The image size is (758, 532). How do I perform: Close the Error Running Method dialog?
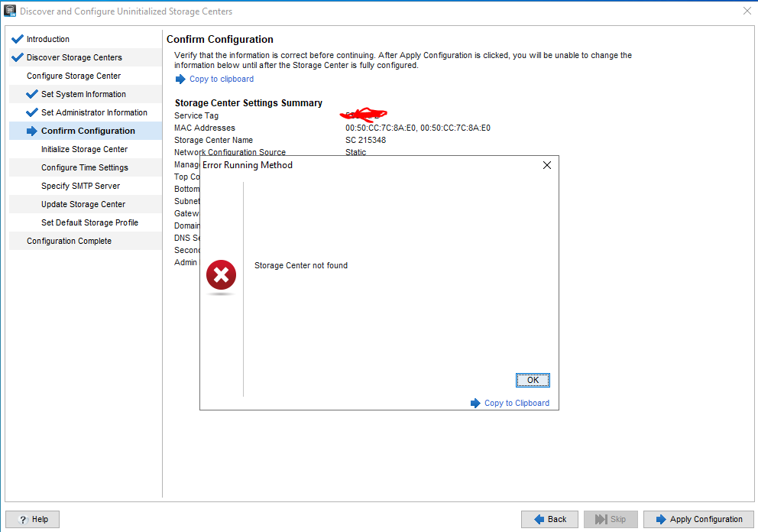(546, 165)
